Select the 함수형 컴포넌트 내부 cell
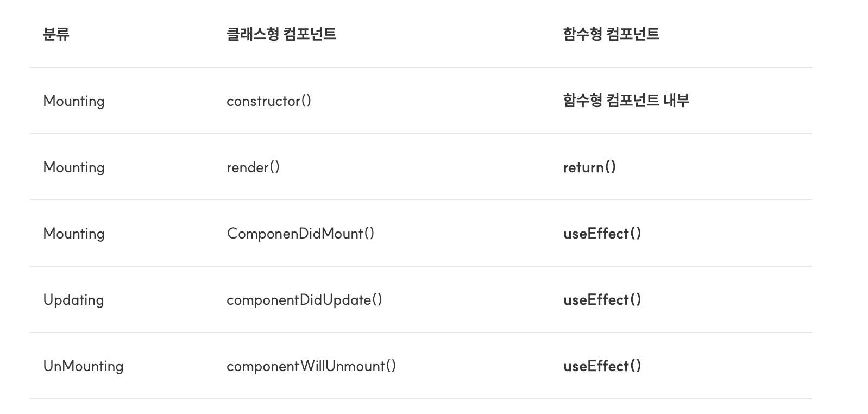 point(626,101)
